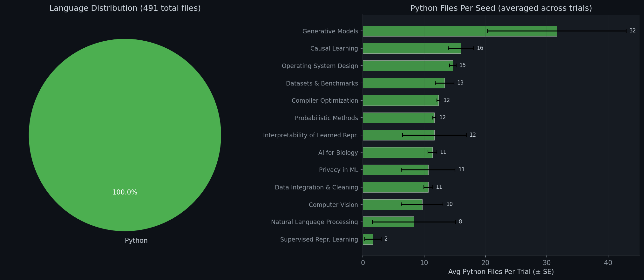Viewport: 644px width, 280px height.
Task: Click the Language Distribution chart title
Action: tap(125, 8)
